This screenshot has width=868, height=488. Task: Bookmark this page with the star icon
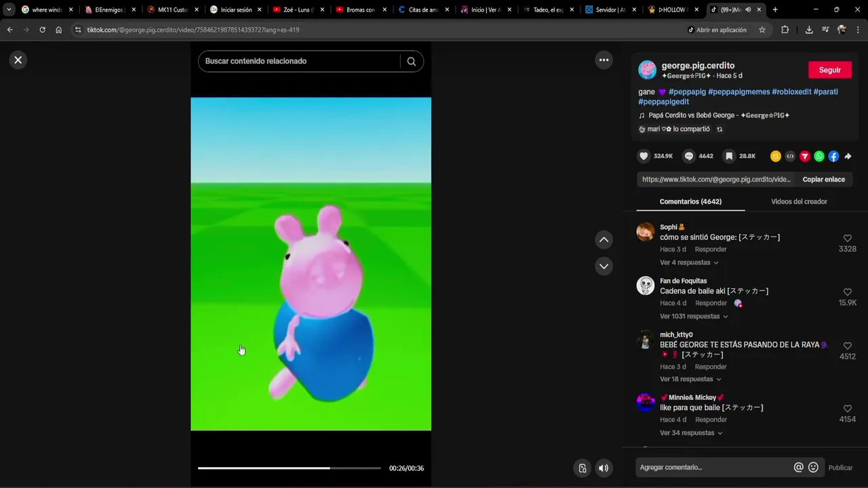coord(762,30)
